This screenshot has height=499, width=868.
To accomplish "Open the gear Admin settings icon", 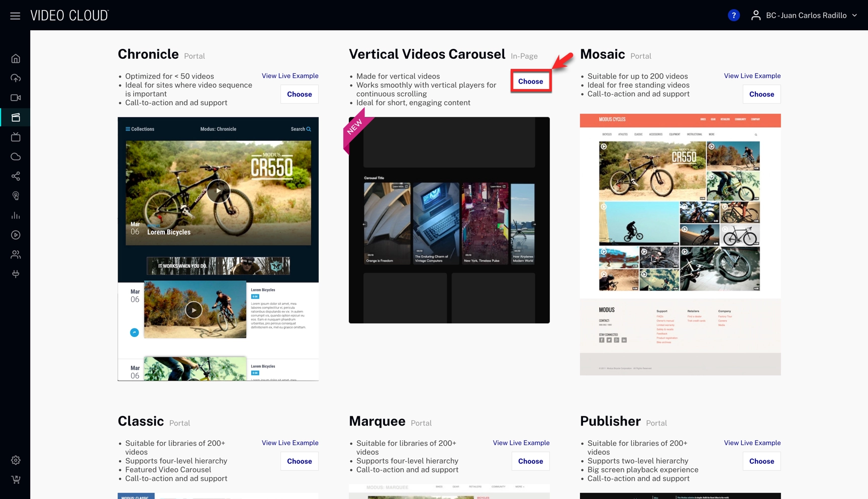I will [16, 460].
